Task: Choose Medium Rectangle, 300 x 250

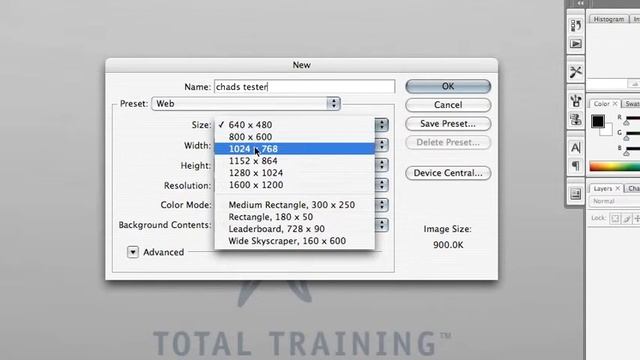Action: click(295, 205)
